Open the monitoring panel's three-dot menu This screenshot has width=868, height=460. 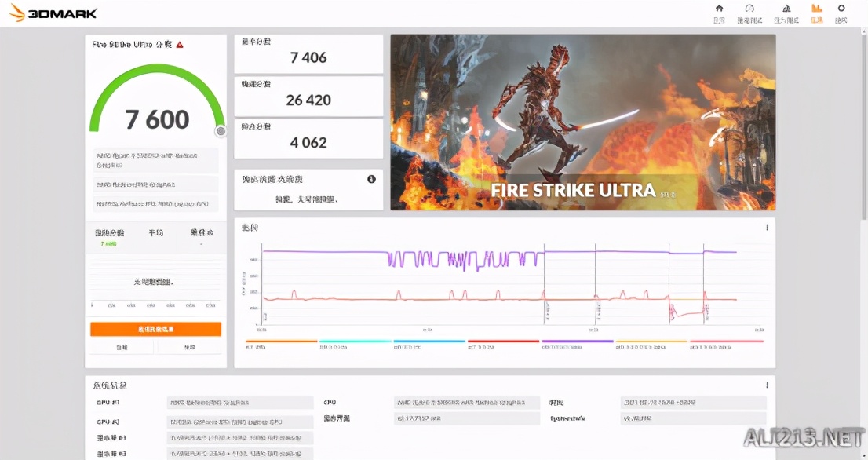[767, 228]
